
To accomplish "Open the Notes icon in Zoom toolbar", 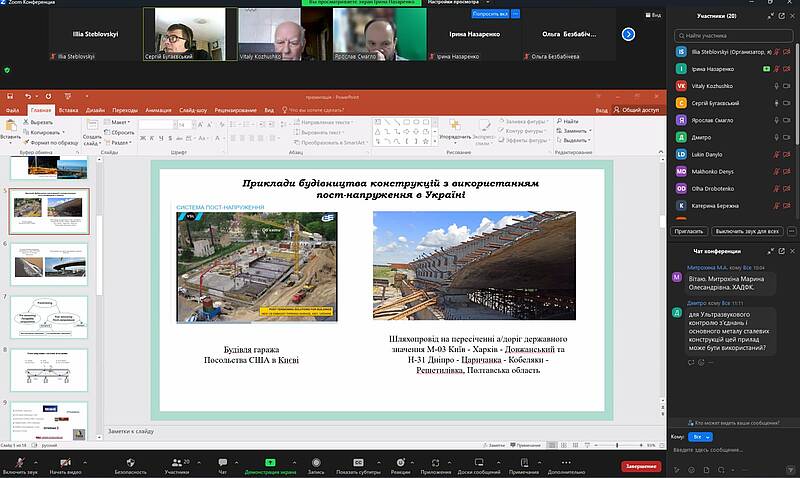I will coord(524,462).
